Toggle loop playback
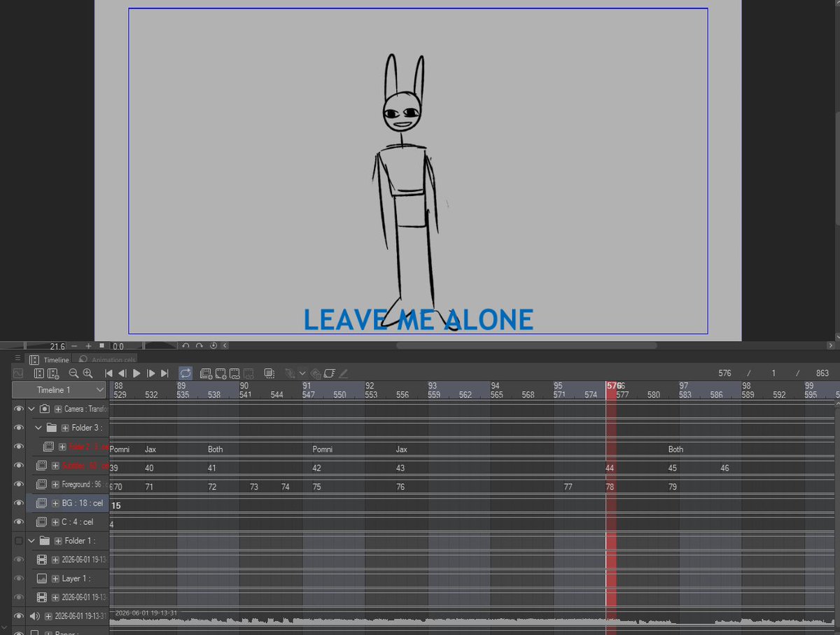This screenshot has width=840, height=635. point(185,374)
